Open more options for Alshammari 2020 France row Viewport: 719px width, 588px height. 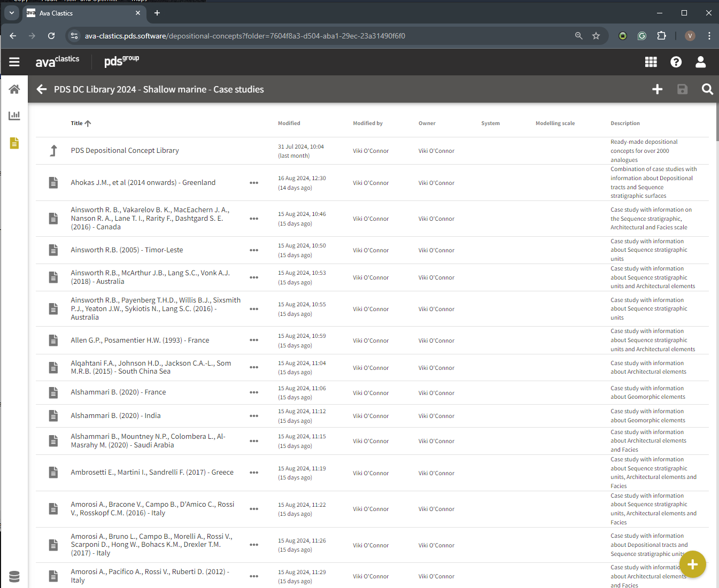(254, 392)
